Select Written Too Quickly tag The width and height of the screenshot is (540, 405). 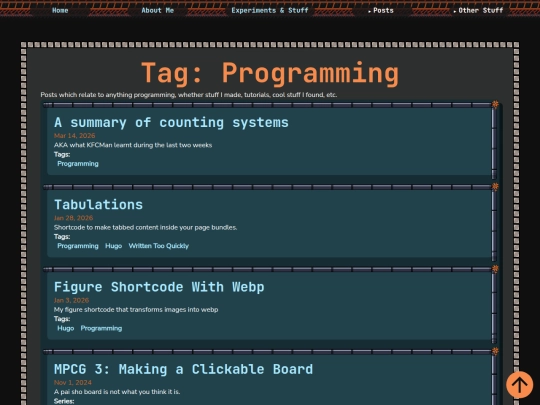click(x=159, y=246)
